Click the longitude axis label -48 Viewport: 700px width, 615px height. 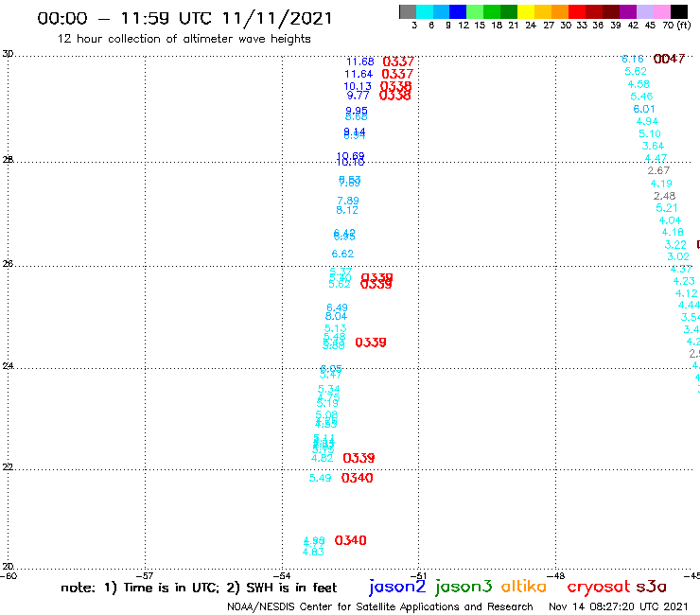click(x=556, y=576)
